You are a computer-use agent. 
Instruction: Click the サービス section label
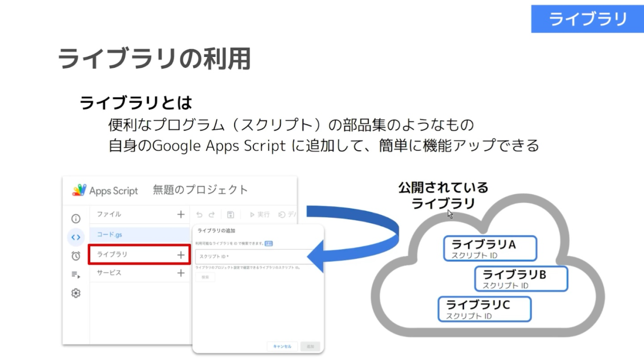pos(109,272)
